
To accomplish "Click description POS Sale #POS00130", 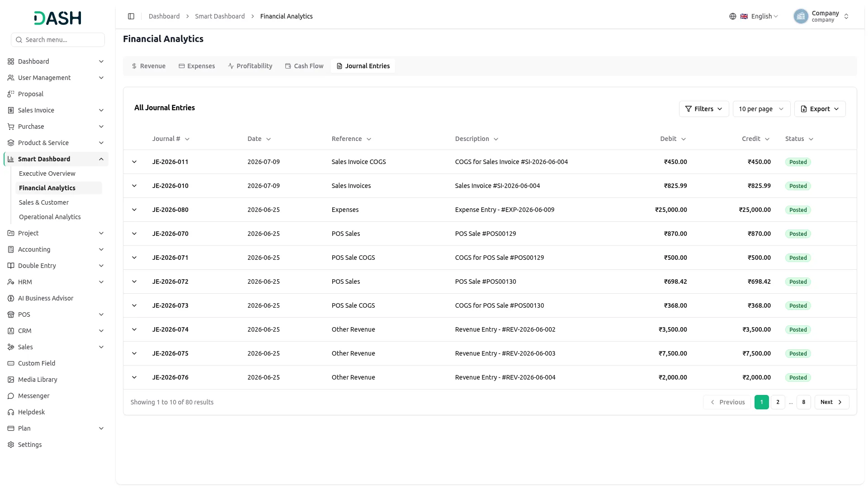I will click(x=486, y=282).
